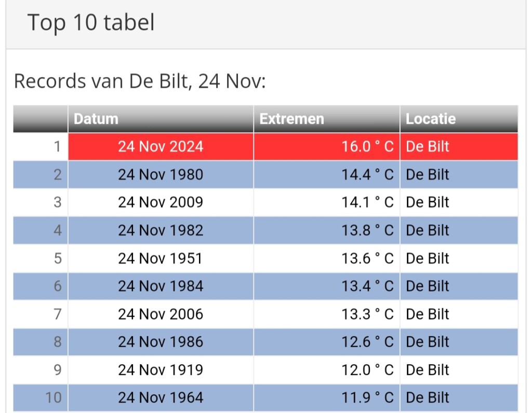Click the Extremen column header
This screenshot has width=532, height=413.
coord(292,119)
